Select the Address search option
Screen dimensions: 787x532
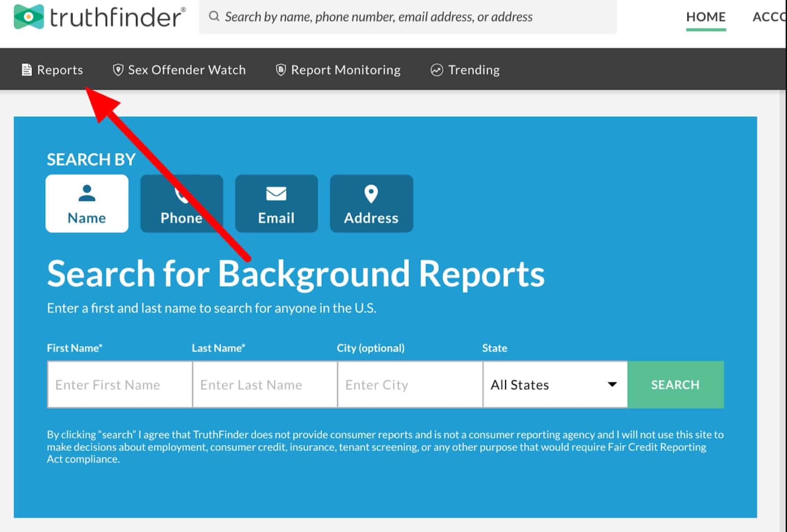pos(372,203)
